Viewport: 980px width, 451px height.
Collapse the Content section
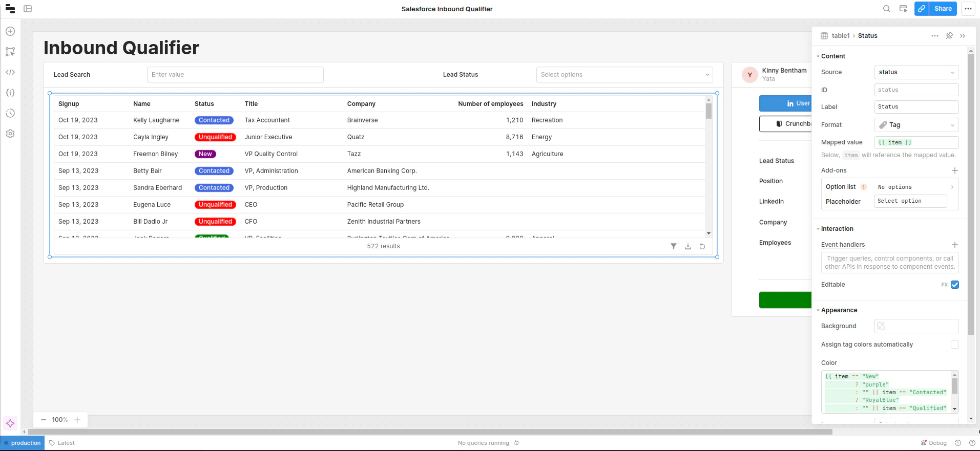point(833,56)
